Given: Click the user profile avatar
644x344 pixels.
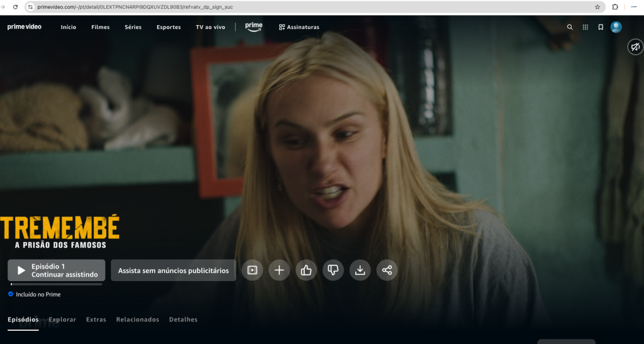Looking at the screenshot, I should [x=616, y=27].
